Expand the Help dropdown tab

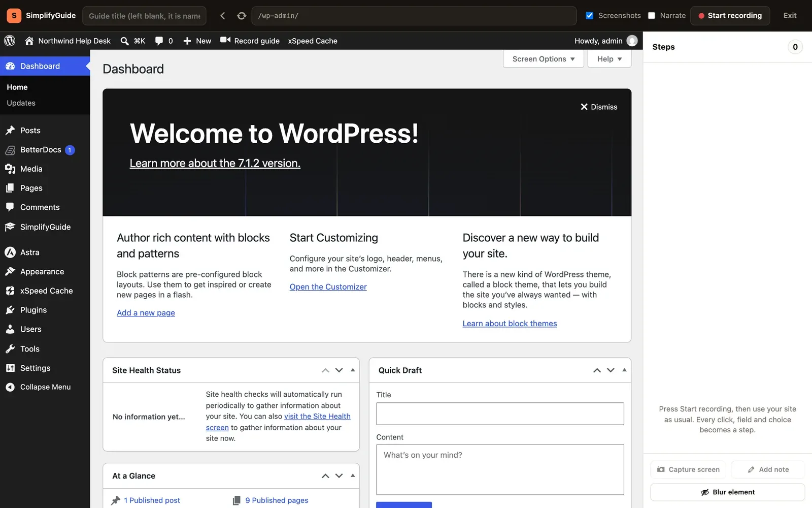610,59
